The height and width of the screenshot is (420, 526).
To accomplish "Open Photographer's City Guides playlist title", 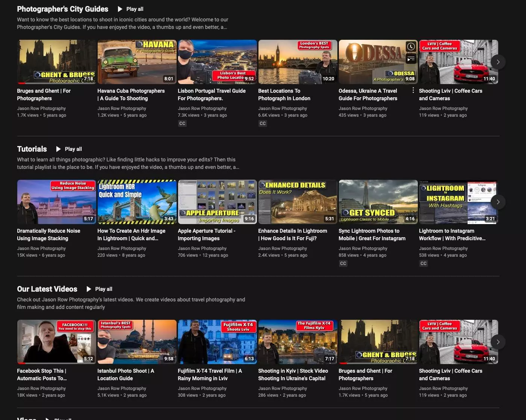I will [x=62, y=9].
